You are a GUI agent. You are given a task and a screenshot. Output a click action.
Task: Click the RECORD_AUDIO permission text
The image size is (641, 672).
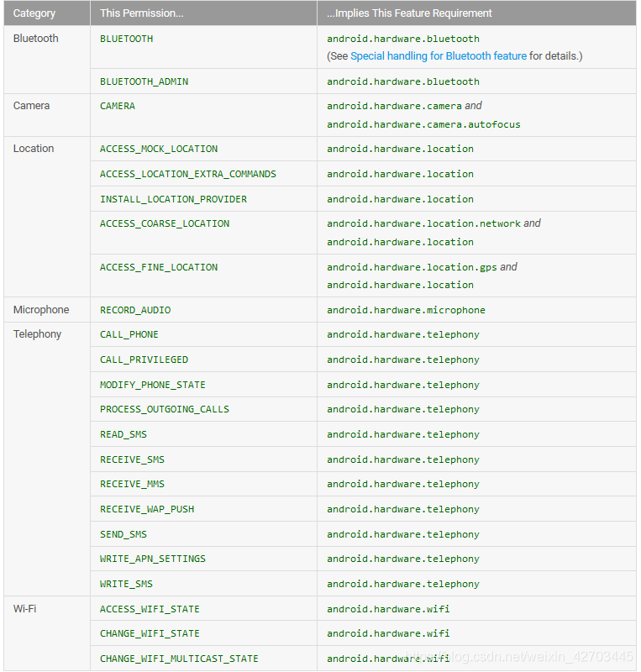coord(135,310)
